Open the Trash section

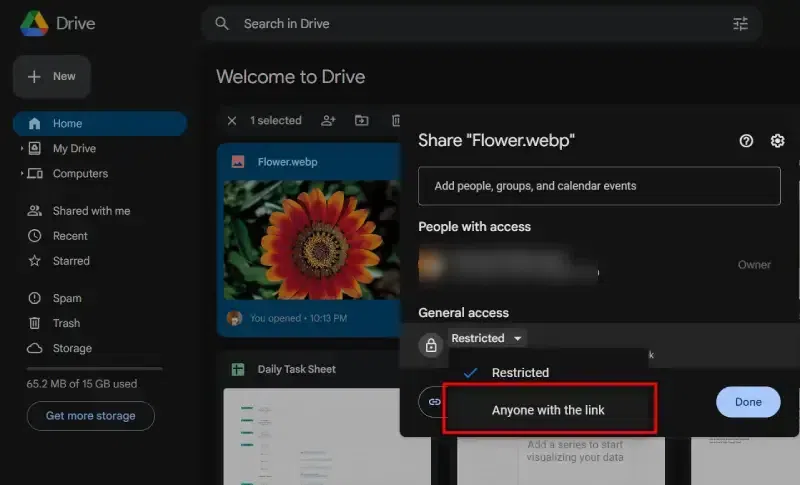tap(66, 323)
